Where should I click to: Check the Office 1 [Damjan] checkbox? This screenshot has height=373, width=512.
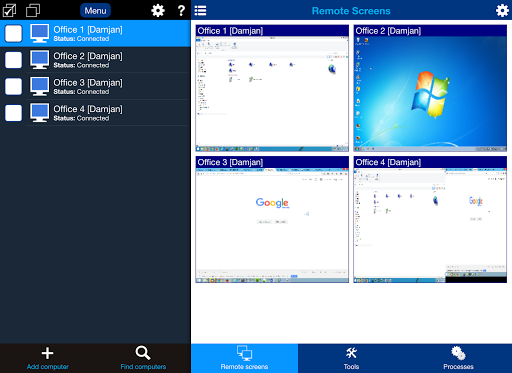click(13, 33)
